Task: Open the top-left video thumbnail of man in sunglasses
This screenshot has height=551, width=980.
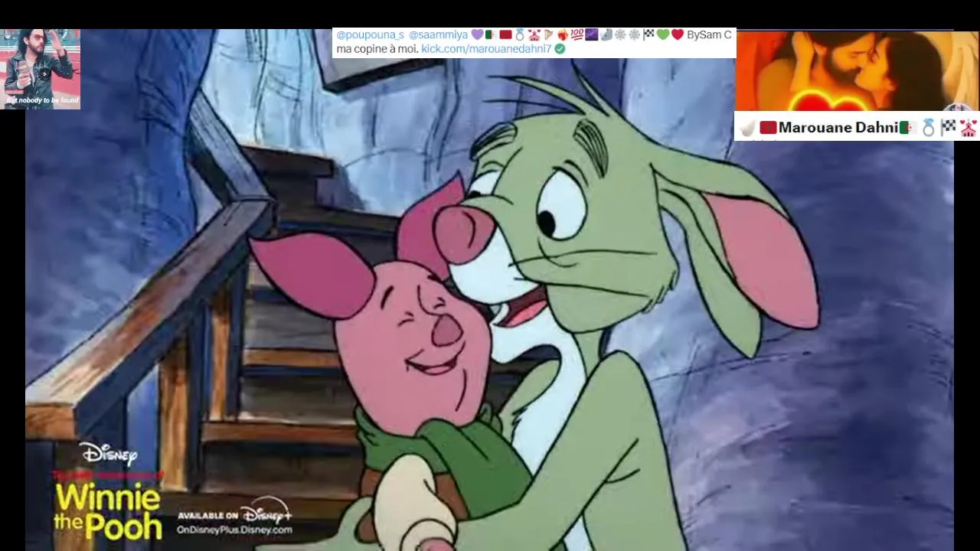Action: [x=41, y=69]
